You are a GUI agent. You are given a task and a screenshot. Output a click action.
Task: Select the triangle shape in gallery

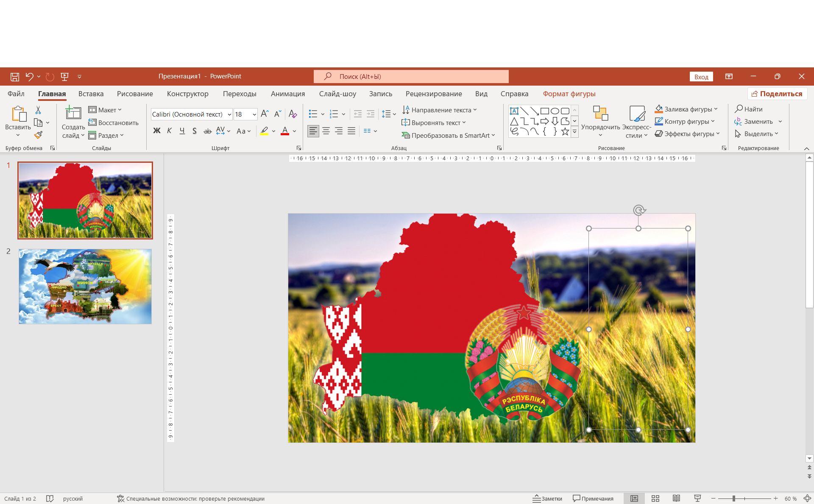tap(514, 121)
